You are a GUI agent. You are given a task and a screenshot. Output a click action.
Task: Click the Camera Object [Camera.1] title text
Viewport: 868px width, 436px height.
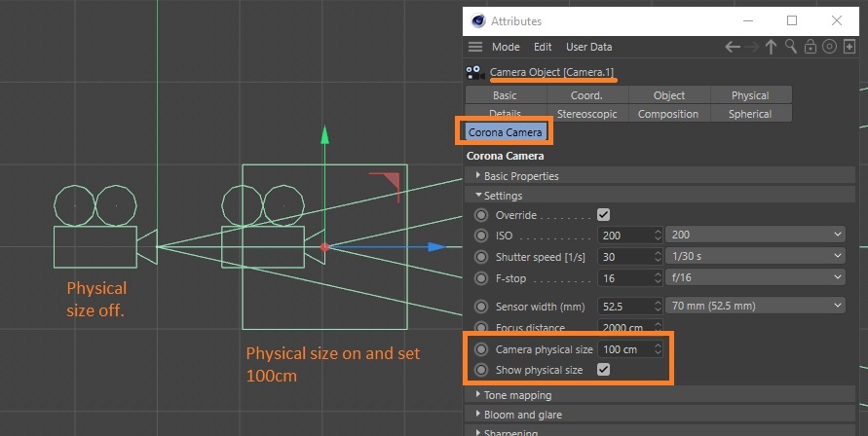(x=552, y=72)
